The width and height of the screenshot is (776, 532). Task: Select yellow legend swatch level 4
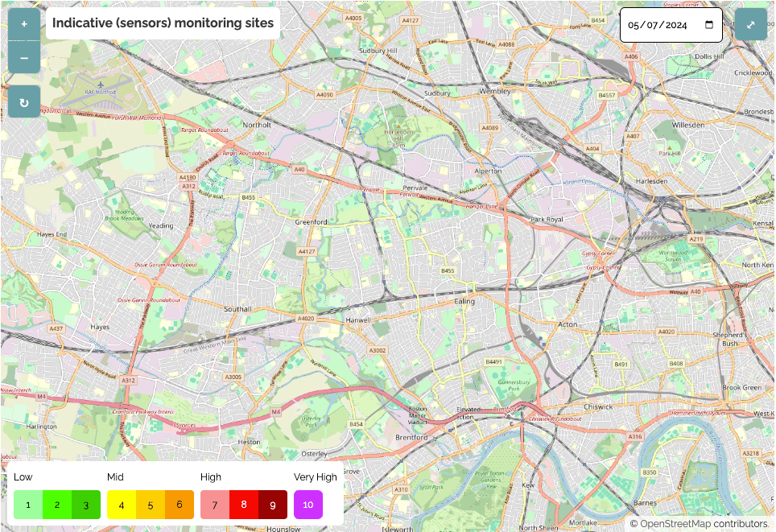(122, 505)
